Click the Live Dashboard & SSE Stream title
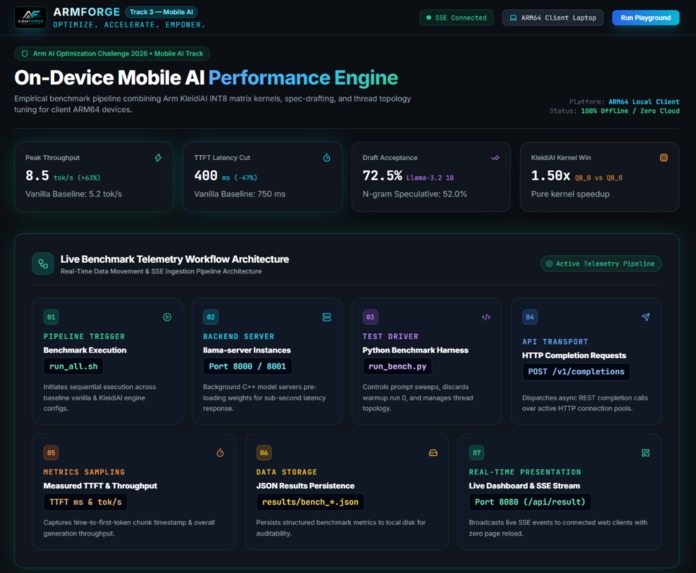Screen dimensions: 696x573 pyautogui.click(x=524, y=486)
